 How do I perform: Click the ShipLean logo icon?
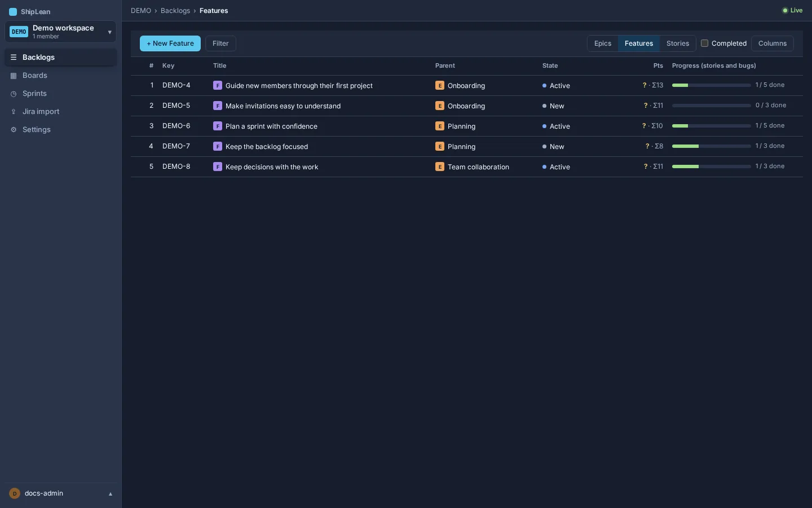point(13,12)
